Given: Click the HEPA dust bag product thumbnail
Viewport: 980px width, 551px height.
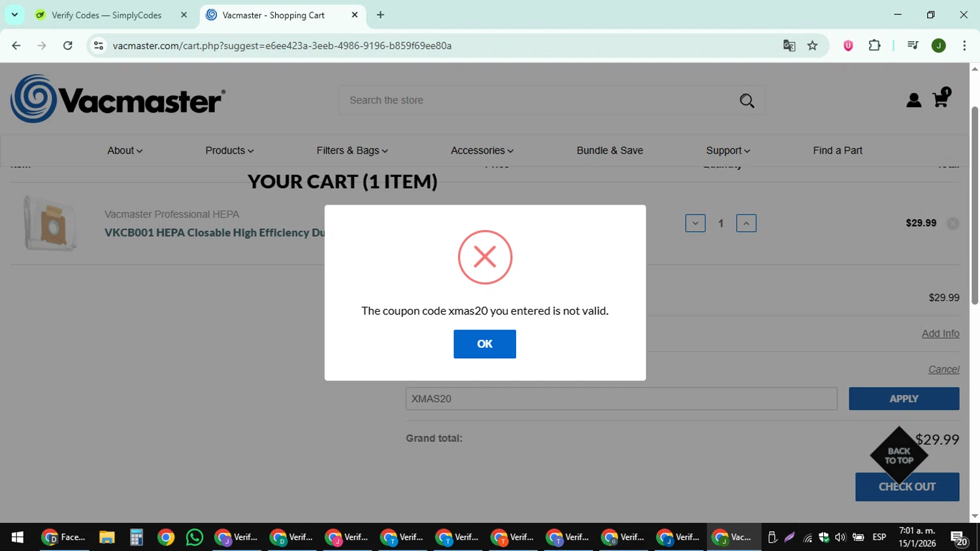Looking at the screenshot, I should click(x=50, y=224).
